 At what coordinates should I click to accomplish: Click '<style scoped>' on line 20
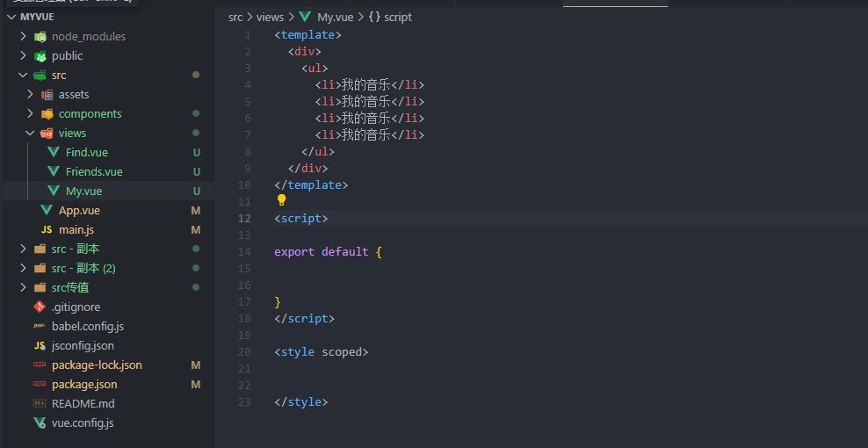[321, 351]
